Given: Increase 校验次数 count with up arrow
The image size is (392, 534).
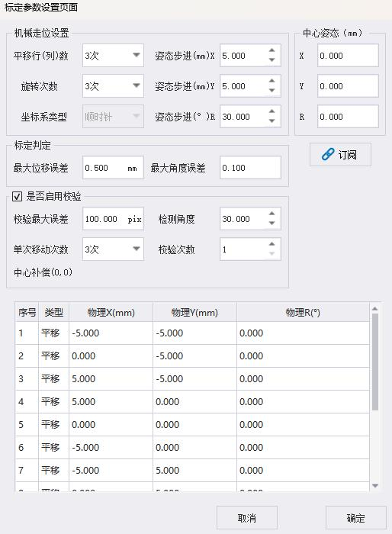Looking at the screenshot, I should (x=272, y=244).
